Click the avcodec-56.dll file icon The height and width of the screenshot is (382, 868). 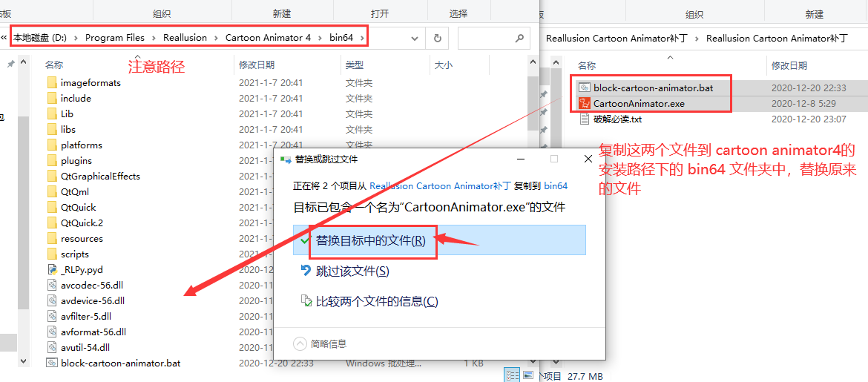point(52,285)
